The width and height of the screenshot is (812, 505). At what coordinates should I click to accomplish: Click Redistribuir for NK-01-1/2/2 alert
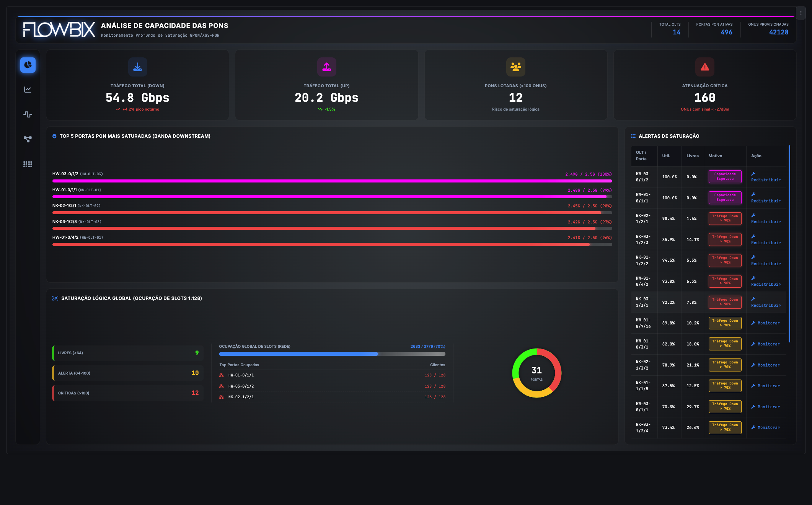pos(766,261)
